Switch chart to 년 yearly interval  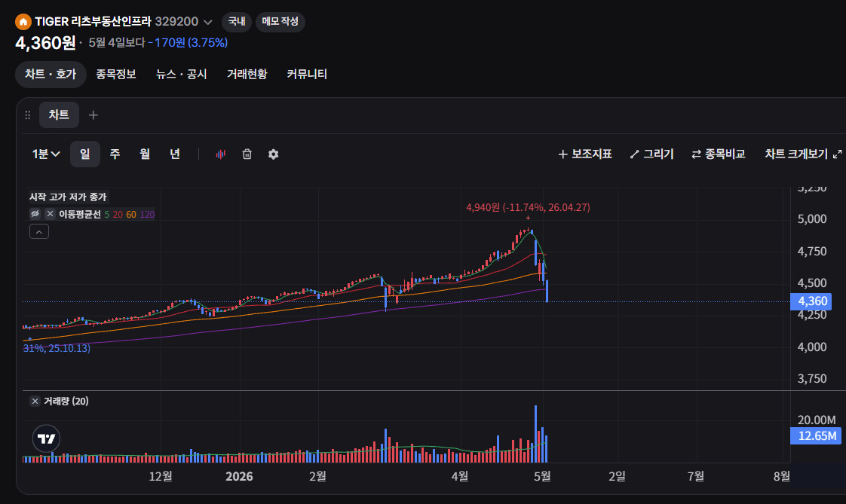[x=174, y=154]
